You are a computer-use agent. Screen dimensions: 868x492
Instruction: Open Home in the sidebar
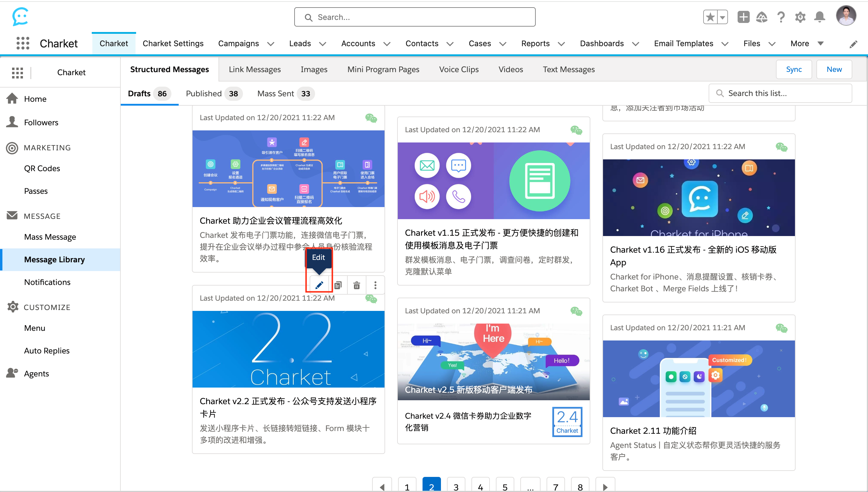point(35,99)
